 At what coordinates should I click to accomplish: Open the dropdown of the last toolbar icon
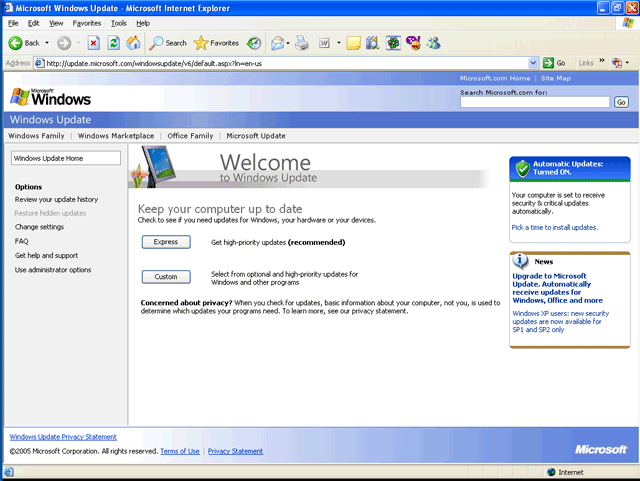[x=627, y=63]
